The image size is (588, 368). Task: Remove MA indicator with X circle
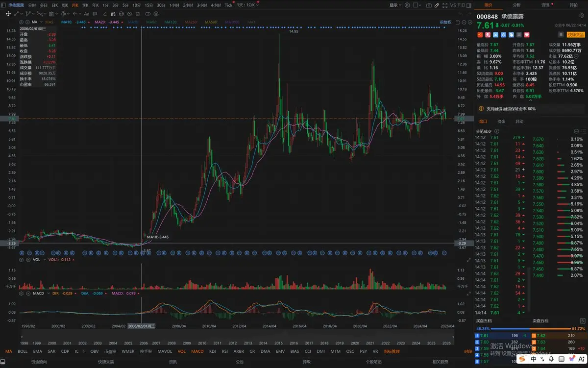click(27, 22)
